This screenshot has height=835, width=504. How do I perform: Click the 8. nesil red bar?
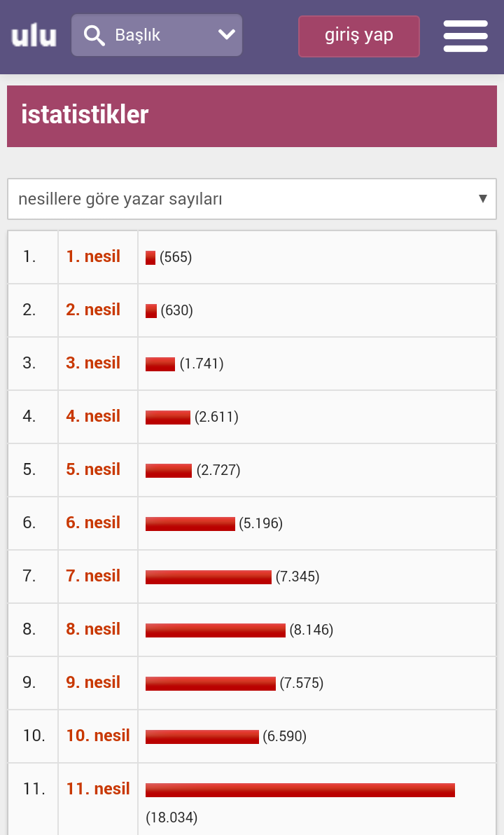(215, 630)
